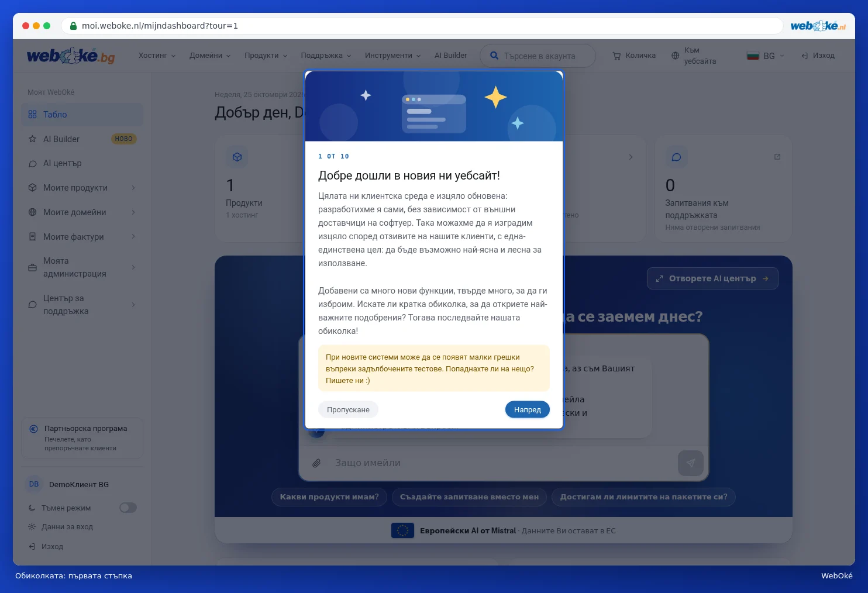Click the Търсене в акаунта search field
This screenshot has width=868, height=593.
click(x=538, y=56)
